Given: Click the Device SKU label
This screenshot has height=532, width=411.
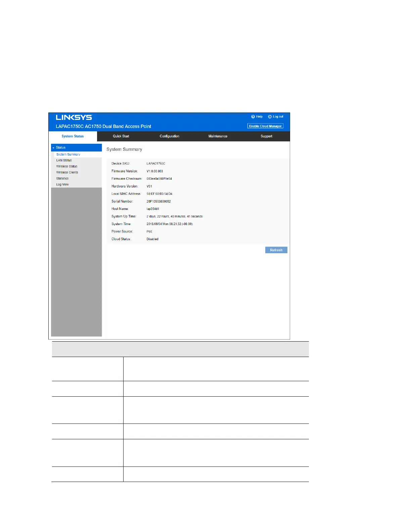Looking at the screenshot, I should pos(121,164).
